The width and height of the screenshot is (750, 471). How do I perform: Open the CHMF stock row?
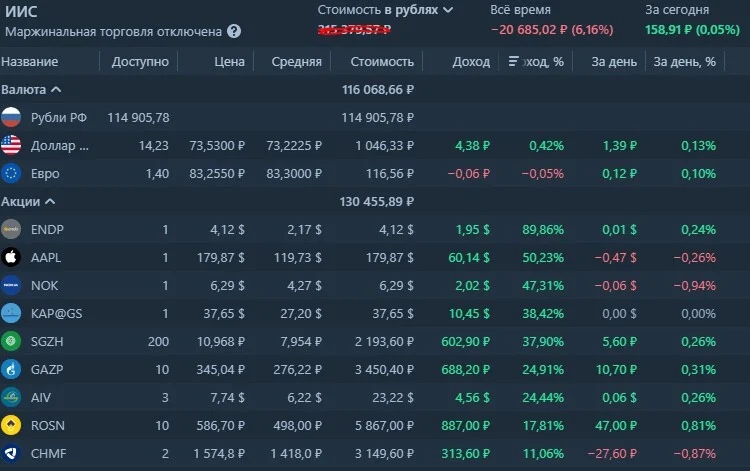click(363, 453)
